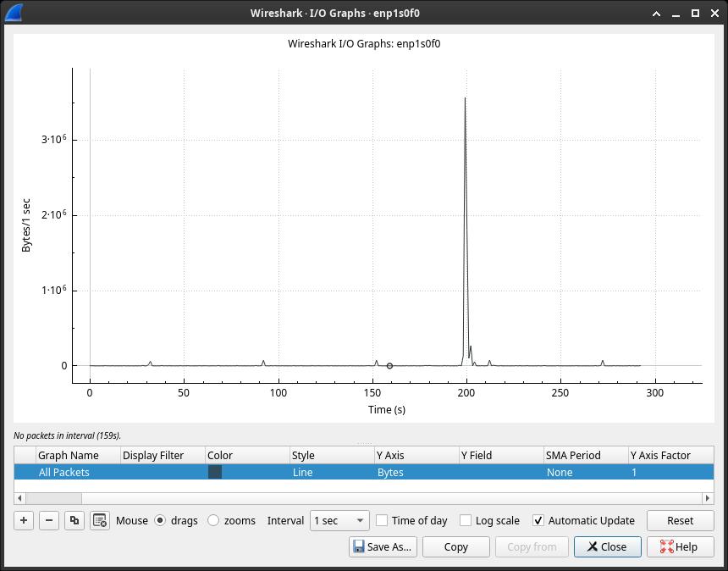Open the Help button
This screenshot has width=728, height=571.
pos(681,546)
